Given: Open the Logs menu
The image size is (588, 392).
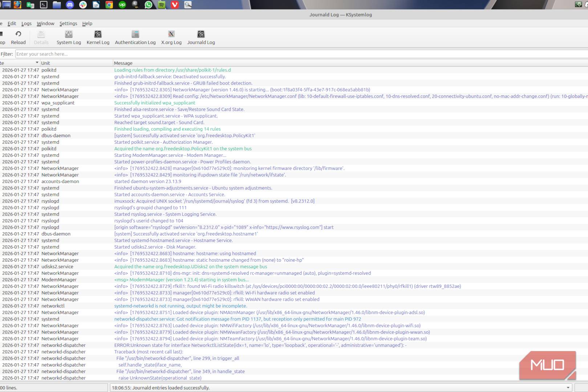Looking at the screenshot, I should tap(26, 24).
